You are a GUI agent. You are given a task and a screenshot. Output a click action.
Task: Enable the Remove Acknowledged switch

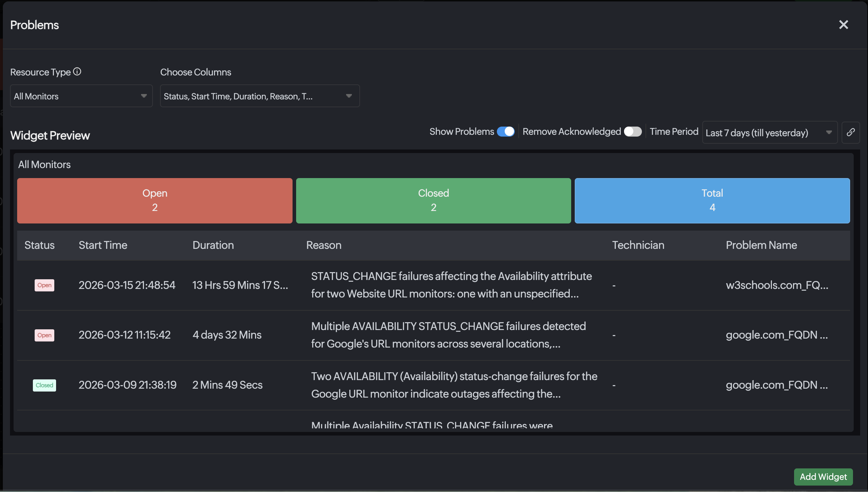pos(633,132)
